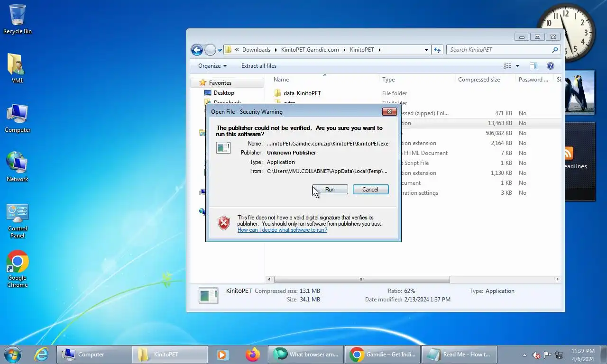
Task: Click the 2,164 KB size cell
Action: [x=501, y=143]
